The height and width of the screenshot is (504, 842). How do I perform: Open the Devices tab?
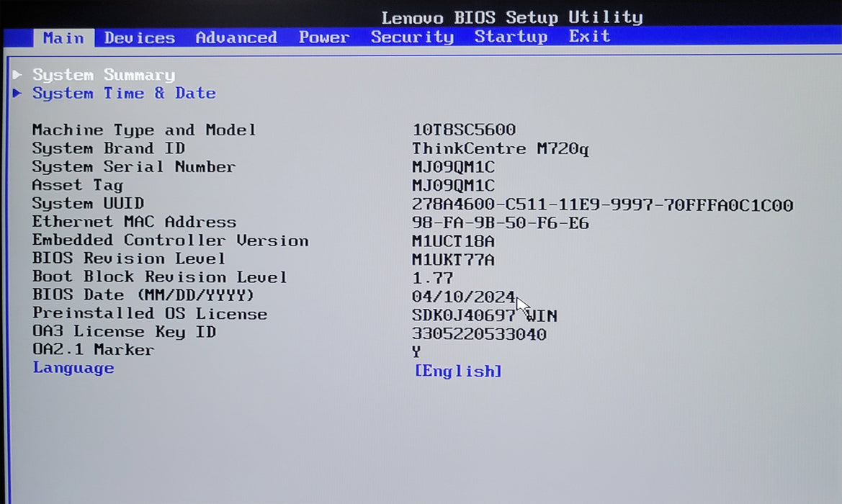(x=140, y=37)
